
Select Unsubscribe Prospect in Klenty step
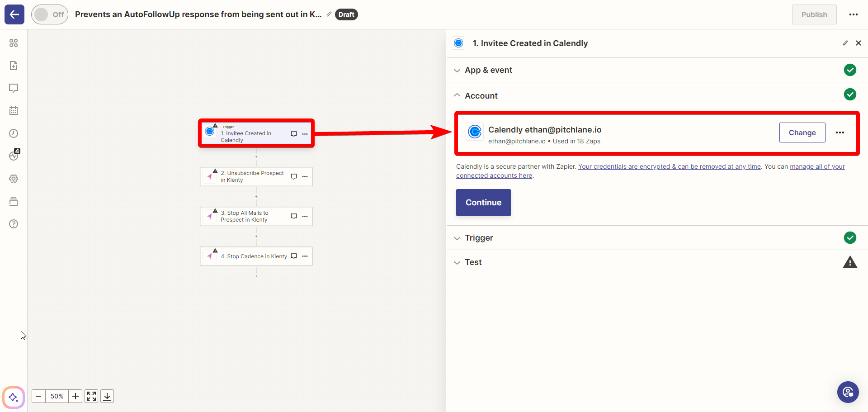pyautogui.click(x=256, y=176)
